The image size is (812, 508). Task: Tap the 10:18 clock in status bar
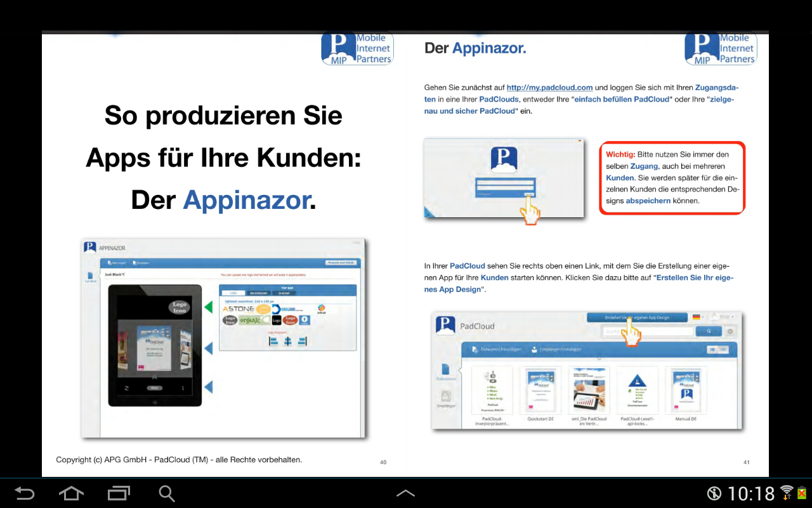(752, 493)
